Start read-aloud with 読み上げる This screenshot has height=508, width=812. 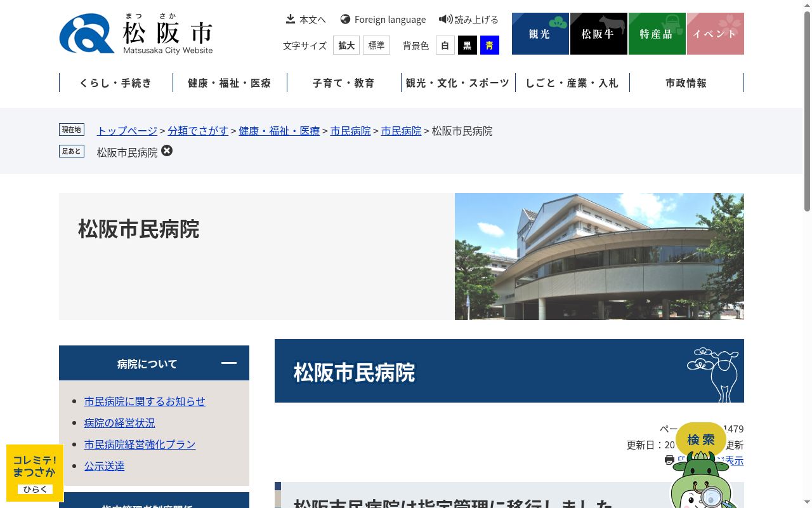469,20
